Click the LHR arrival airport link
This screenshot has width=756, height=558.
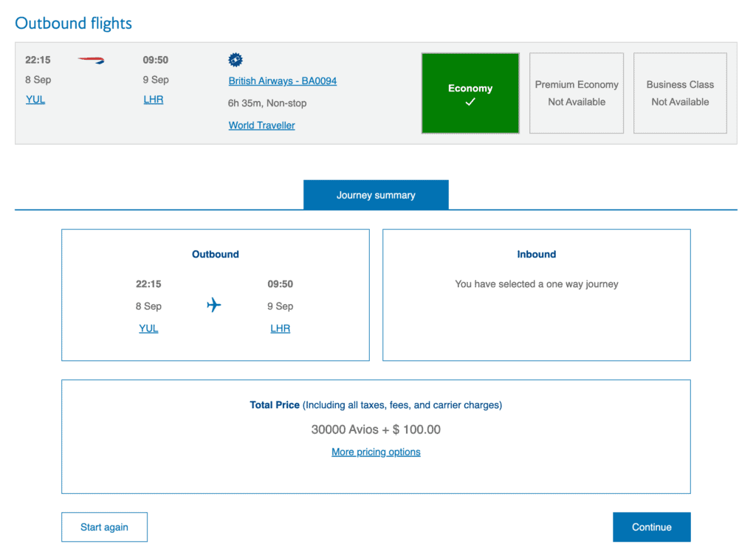click(x=154, y=99)
